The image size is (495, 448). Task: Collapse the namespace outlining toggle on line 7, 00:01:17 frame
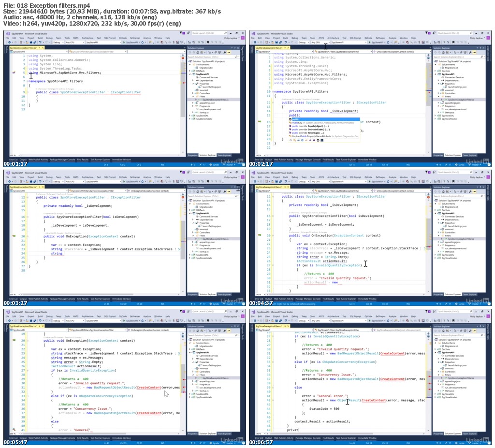27,81
